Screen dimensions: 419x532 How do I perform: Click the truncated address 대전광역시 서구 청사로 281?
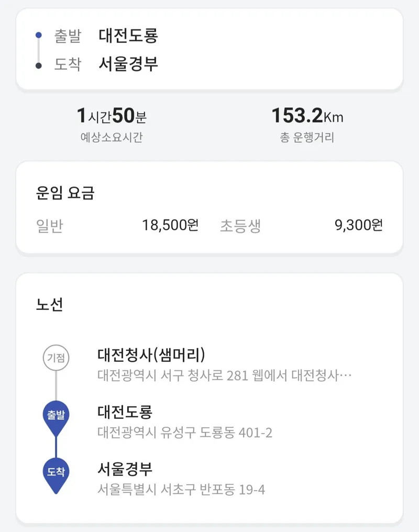pos(224,375)
